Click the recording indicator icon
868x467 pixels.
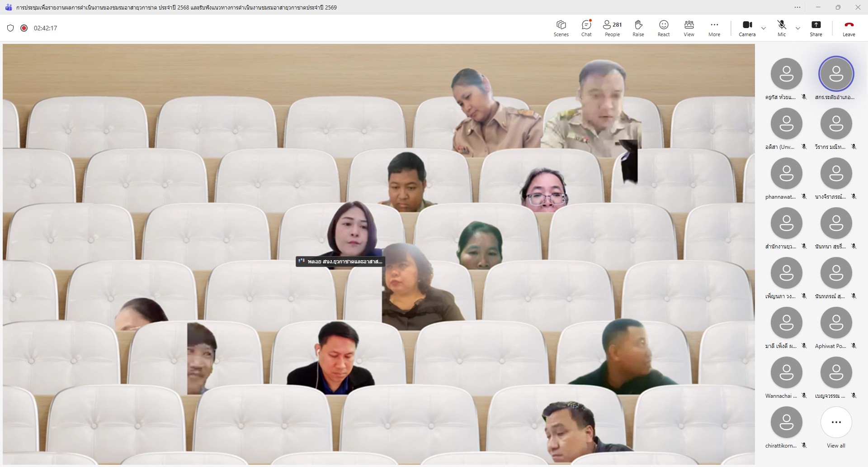coord(24,28)
